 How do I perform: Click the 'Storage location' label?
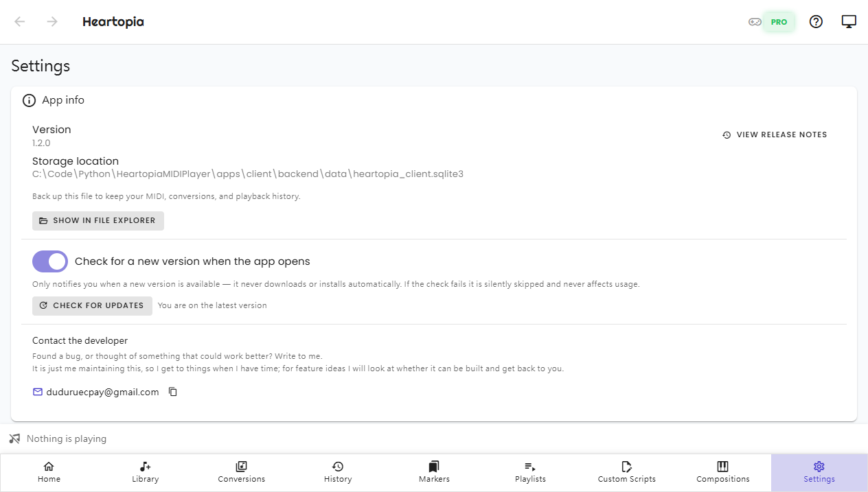pos(76,161)
